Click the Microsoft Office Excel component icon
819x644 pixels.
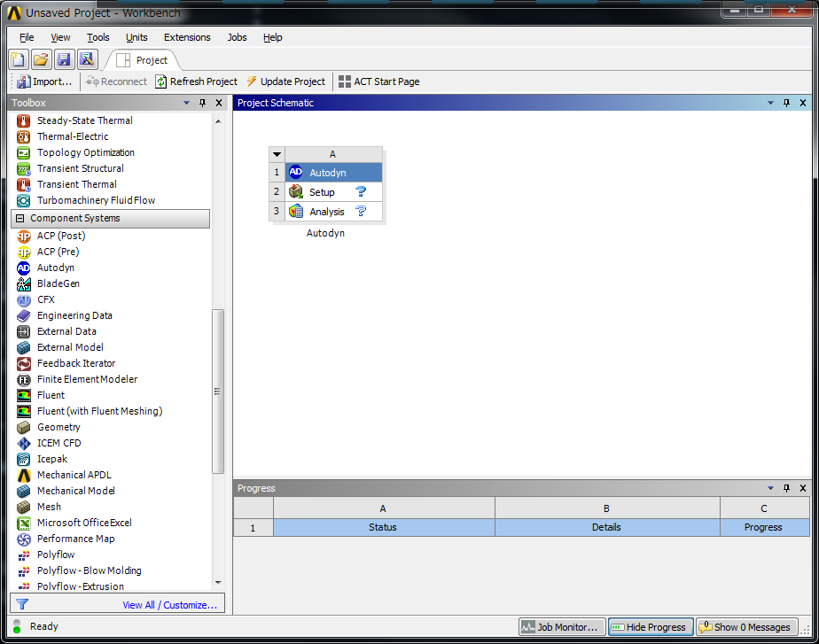click(23, 523)
